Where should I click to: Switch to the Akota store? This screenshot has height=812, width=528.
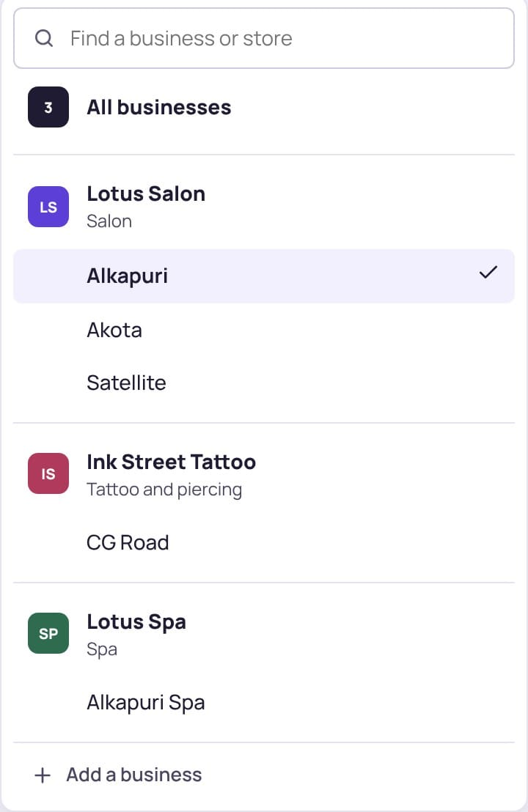coord(264,330)
